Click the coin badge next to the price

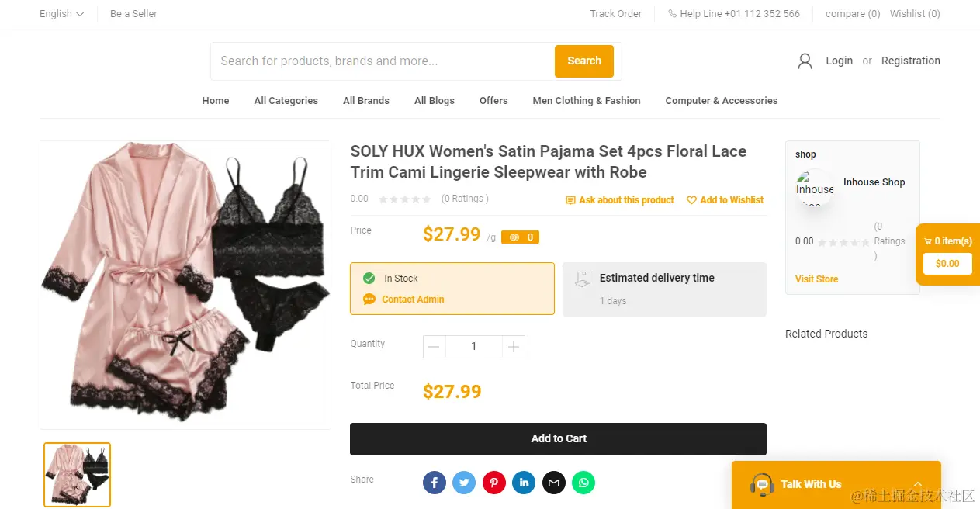tap(520, 237)
